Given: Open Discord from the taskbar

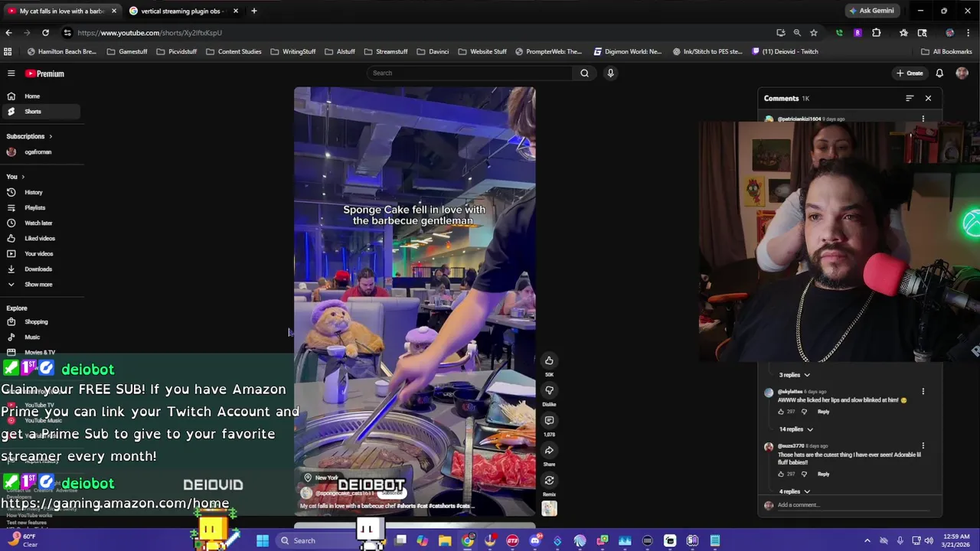Looking at the screenshot, I should 535,540.
